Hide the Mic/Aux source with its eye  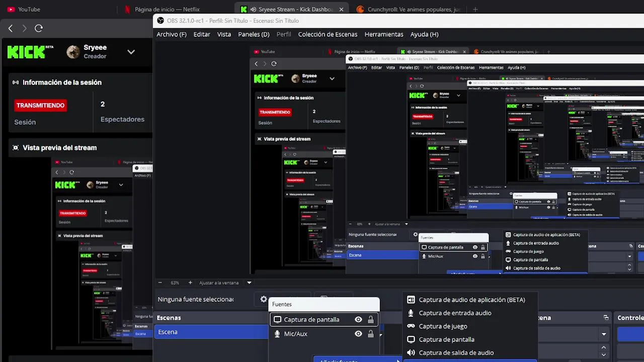(x=358, y=334)
